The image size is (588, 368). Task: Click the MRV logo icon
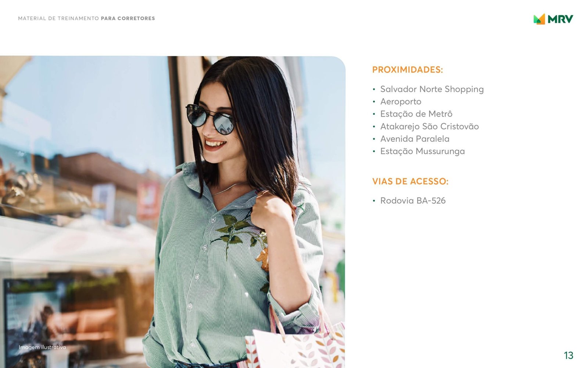click(539, 19)
